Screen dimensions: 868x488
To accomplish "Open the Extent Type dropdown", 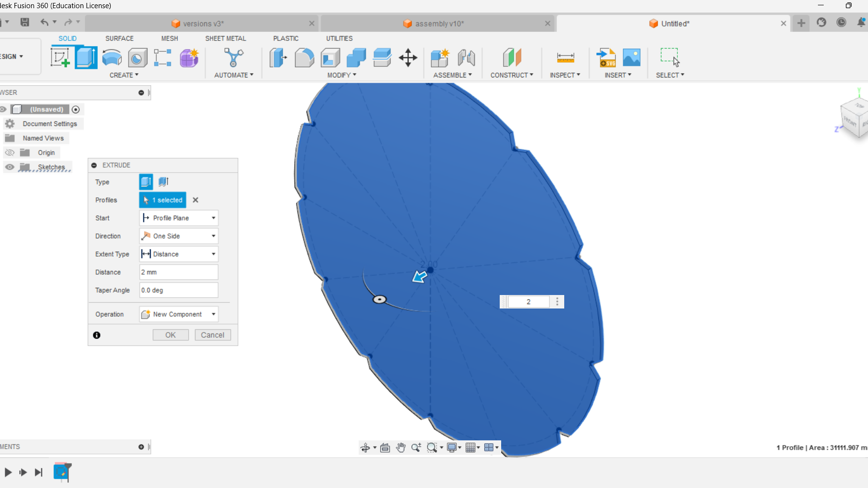I will coord(178,254).
